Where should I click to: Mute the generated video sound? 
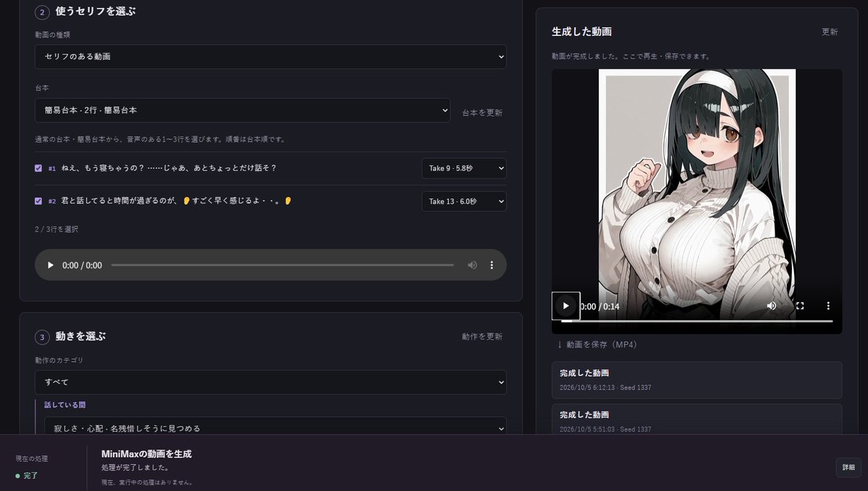771,306
